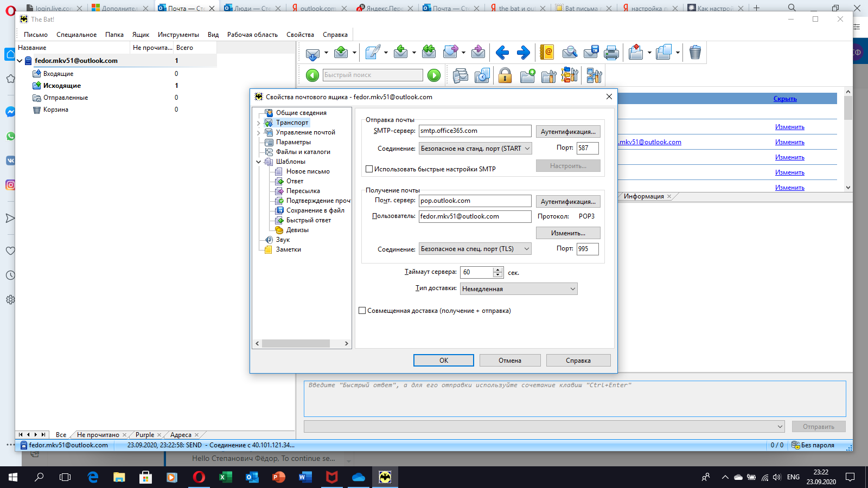Go to next message with blue right arrow
The width and height of the screenshot is (868, 488).
523,53
